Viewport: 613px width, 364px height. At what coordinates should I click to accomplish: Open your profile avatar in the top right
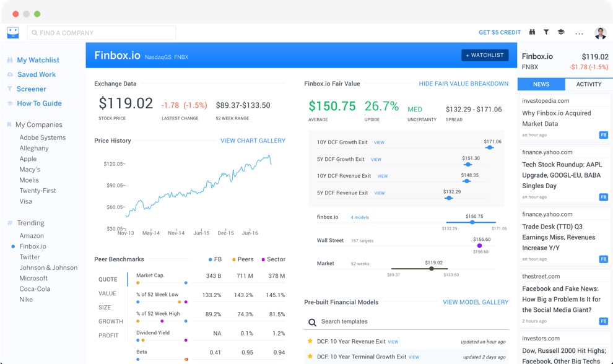coord(599,32)
